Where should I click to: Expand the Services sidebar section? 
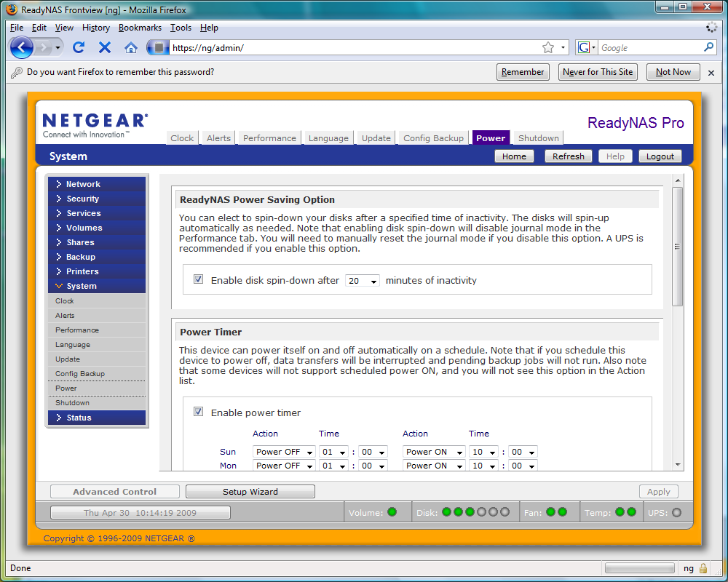point(97,213)
